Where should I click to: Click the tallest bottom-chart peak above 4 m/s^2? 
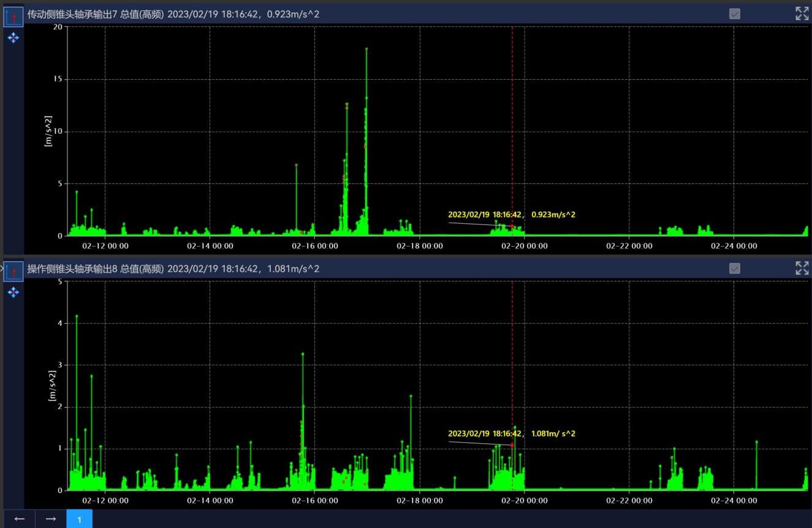pos(77,316)
